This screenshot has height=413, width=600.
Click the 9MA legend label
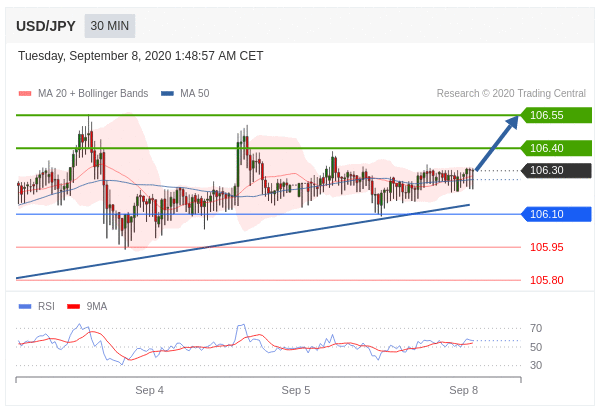tap(96, 306)
